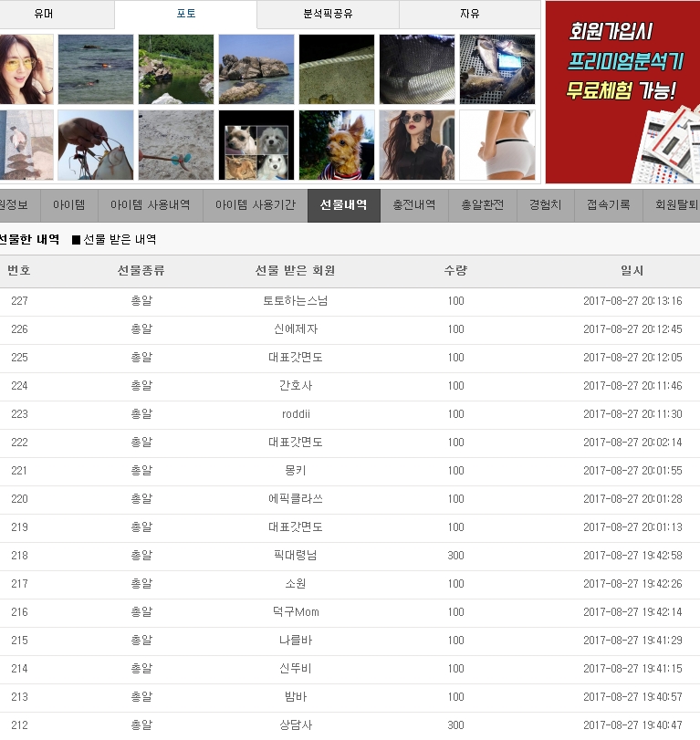The image size is (700, 740).
Task: Select the 선물내역 tab
Action: pyautogui.click(x=344, y=204)
